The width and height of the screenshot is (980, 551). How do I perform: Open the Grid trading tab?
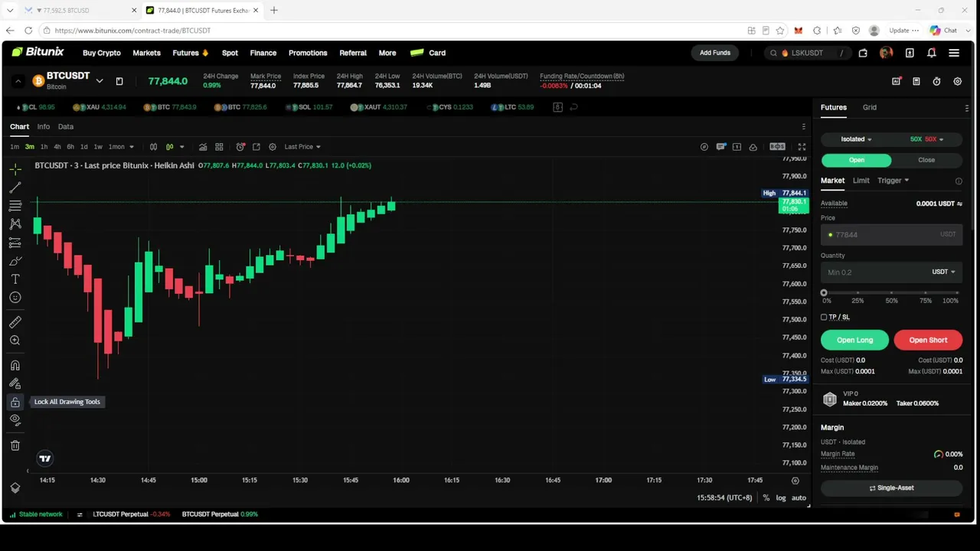click(x=870, y=107)
